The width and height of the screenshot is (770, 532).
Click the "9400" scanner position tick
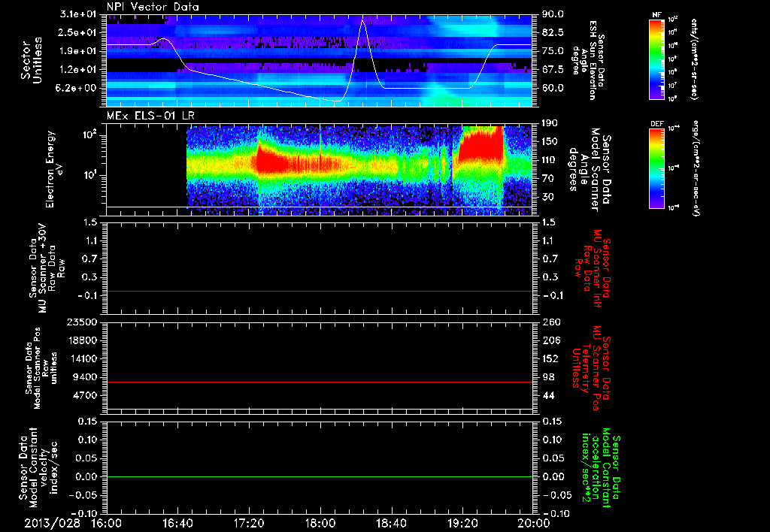(84, 377)
